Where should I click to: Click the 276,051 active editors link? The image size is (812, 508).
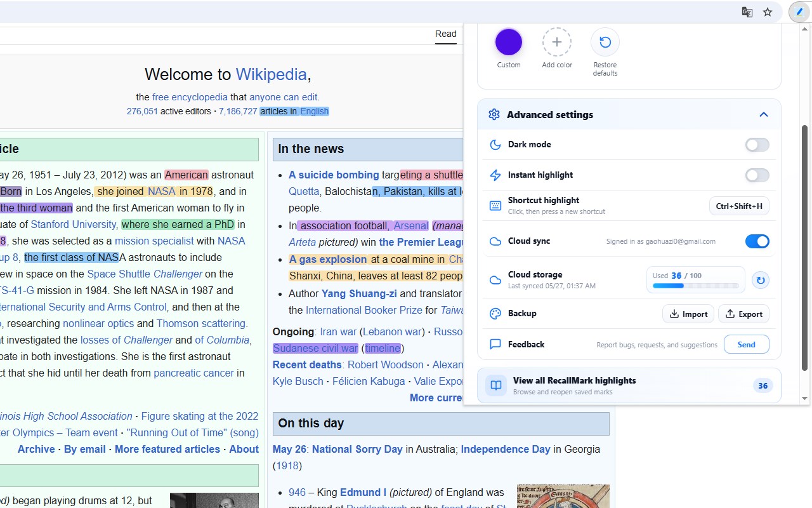tap(142, 111)
